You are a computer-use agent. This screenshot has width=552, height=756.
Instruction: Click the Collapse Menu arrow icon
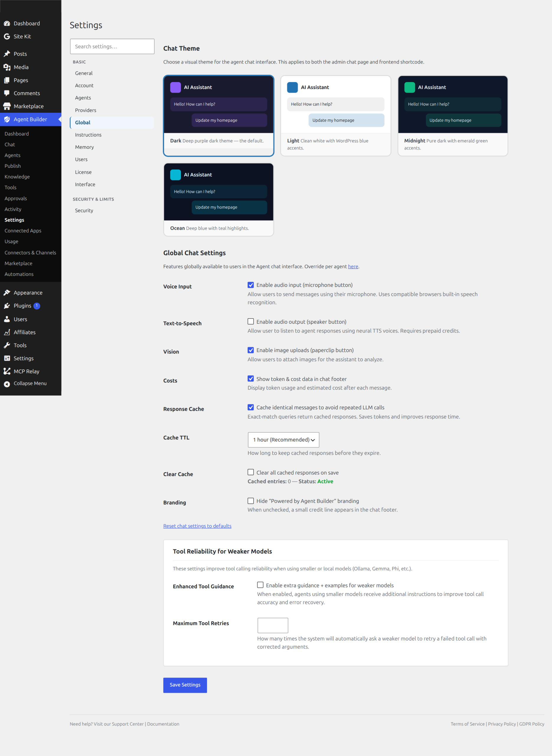pos(7,384)
